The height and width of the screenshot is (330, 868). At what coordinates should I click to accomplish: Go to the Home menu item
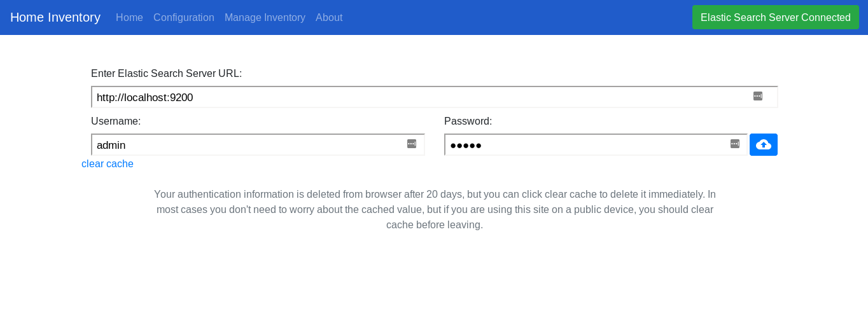tap(129, 18)
